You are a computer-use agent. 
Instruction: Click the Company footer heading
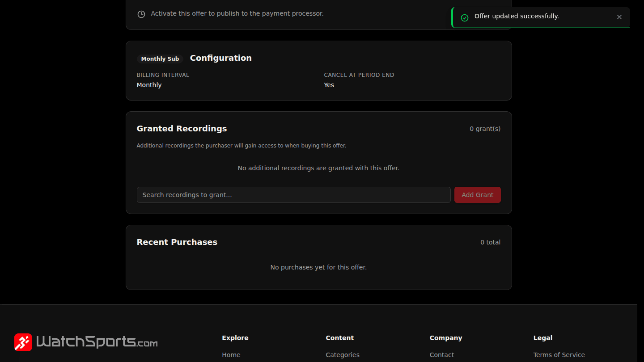[x=446, y=338]
